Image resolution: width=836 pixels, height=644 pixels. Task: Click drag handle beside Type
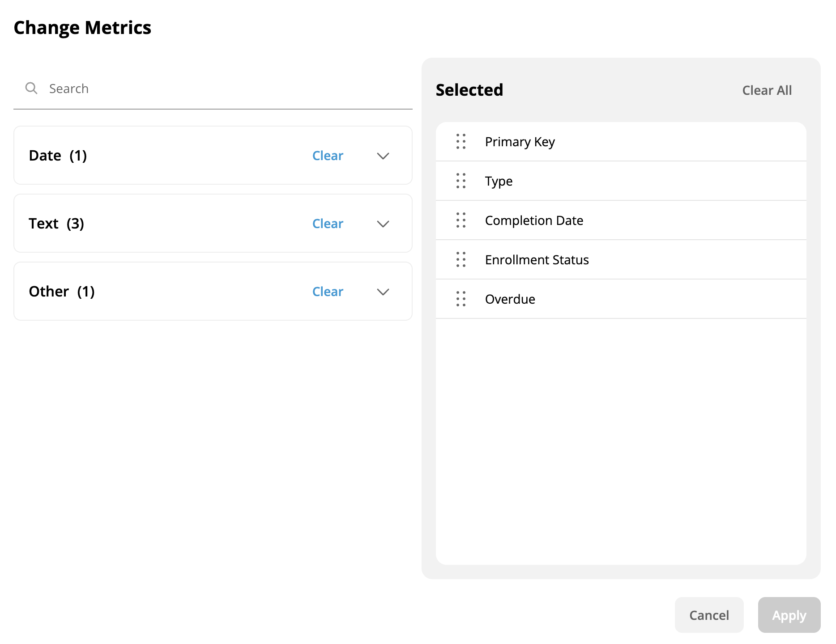tap(461, 181)
